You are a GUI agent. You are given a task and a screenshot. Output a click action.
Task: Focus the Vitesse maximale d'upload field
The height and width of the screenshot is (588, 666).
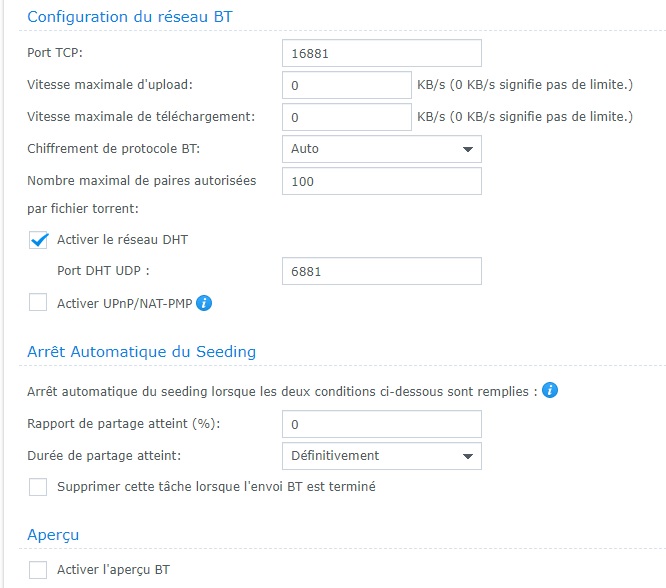click(x=346, y=85)
